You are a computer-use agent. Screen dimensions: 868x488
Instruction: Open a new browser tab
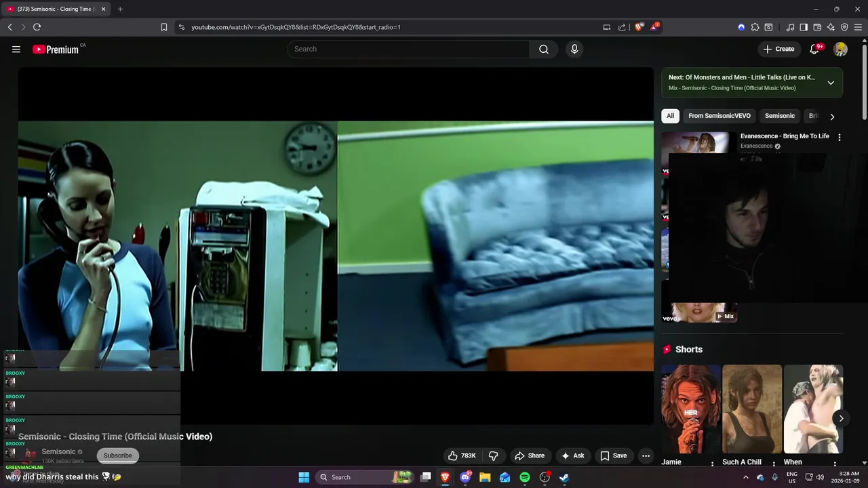click(120, 9)
